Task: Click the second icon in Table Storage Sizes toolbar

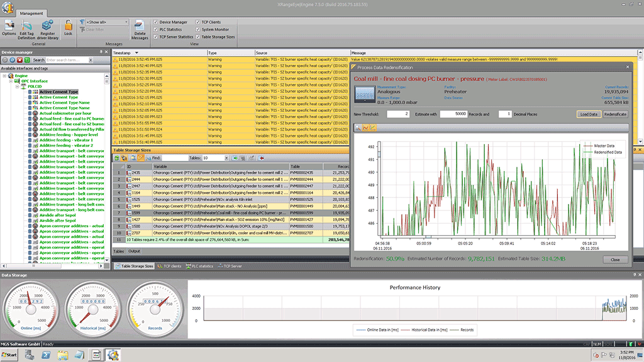Action: (x=124, y=158)
